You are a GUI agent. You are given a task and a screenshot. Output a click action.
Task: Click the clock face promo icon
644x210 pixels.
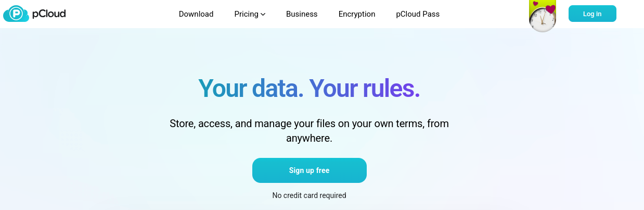pos(542,21)
